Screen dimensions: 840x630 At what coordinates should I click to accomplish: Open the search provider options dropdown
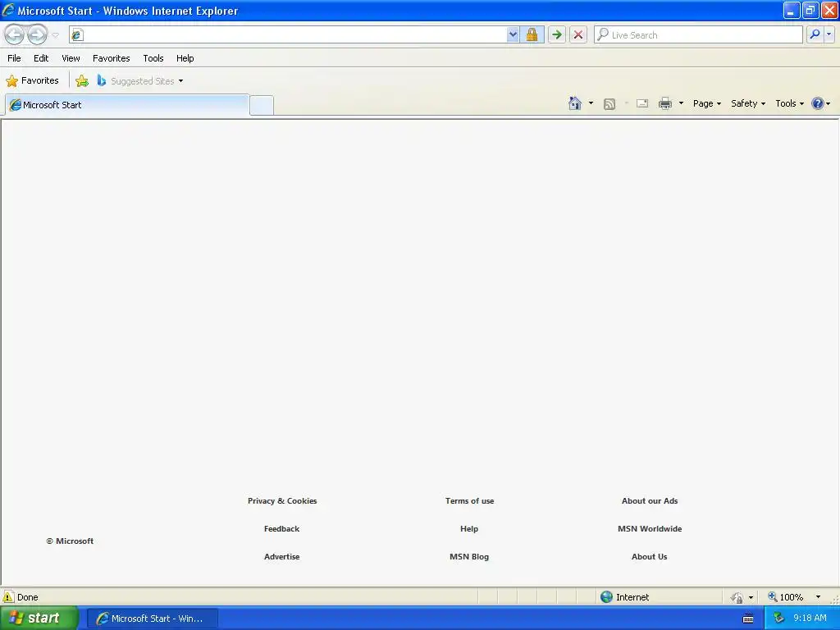[829, 34]
